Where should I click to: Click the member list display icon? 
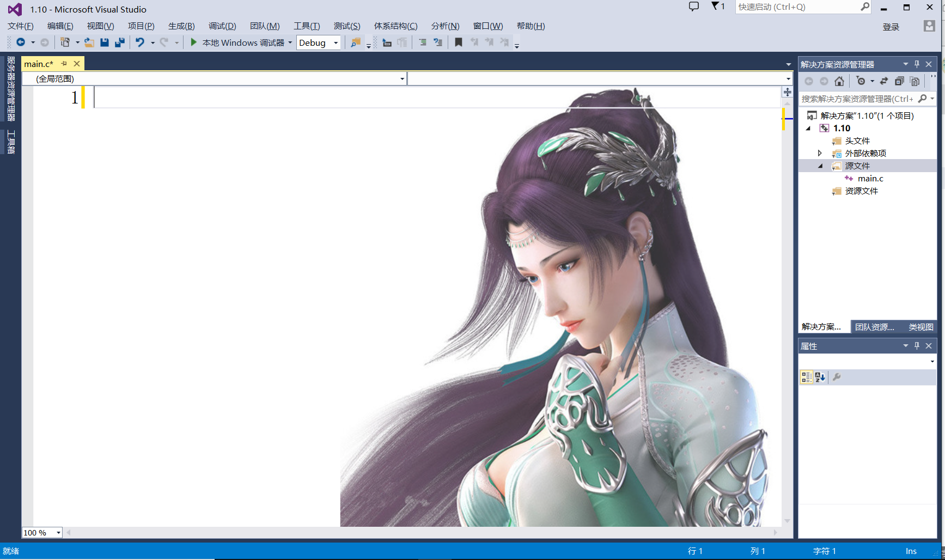click(x=387, y=42)
